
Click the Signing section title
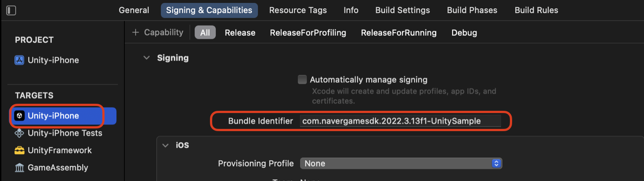pos(173,58)
